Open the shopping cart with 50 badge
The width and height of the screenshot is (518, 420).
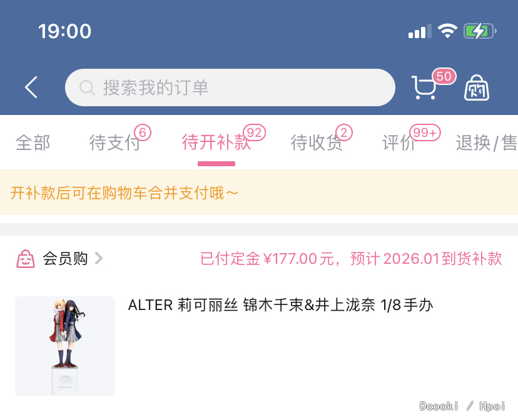tap(424, 87)
